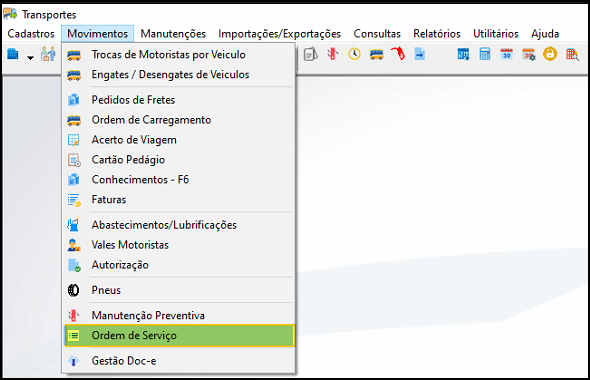Click the document pages toolbar icon
This screenshot has width=590, height=380.
coord(310,54)
